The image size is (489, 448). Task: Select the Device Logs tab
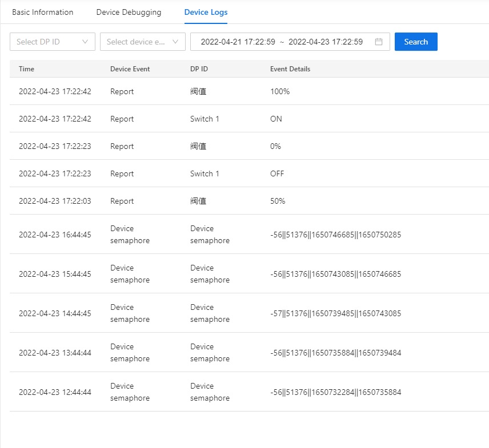pos(206,12)
